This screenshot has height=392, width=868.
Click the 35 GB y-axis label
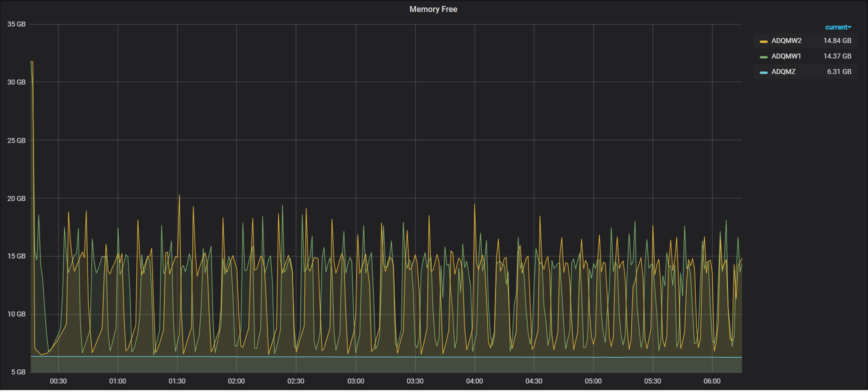point(17,24)
